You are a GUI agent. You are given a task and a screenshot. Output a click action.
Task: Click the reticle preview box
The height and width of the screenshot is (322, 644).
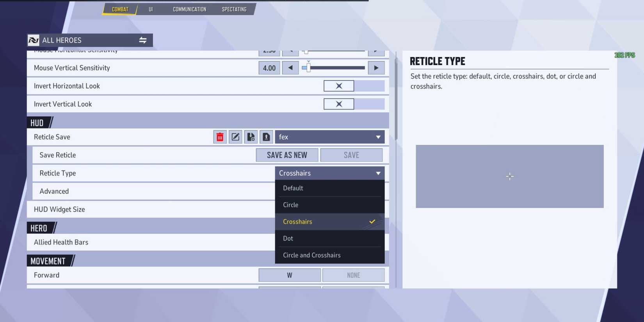point(509,176)
